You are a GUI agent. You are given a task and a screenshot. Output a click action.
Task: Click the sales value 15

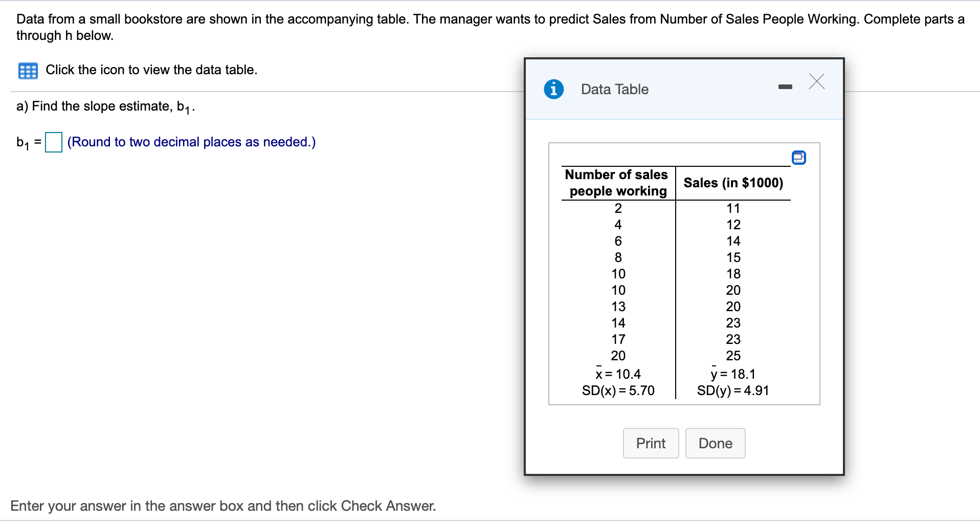tap(733, 257)
